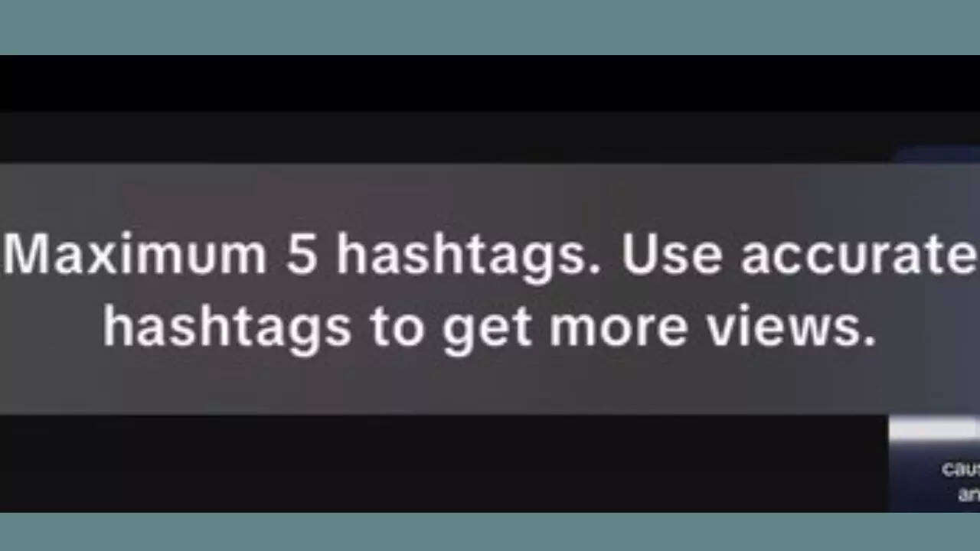The image size is (980, 551).
Task: Click the word "views." in the message
Action: 791,327
